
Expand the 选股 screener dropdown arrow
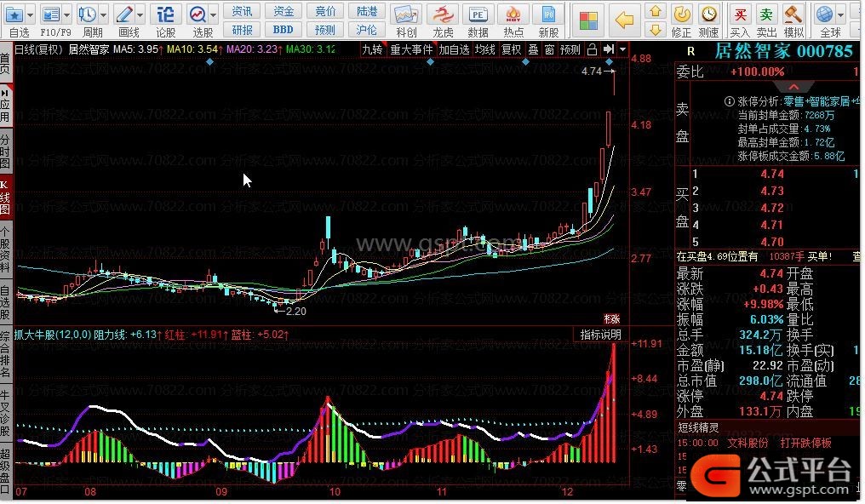[x=214, y=14]
